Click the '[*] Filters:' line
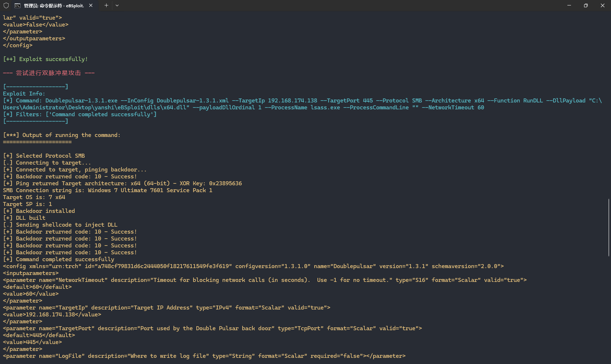The image size is (611, 364). pos(80,114)
